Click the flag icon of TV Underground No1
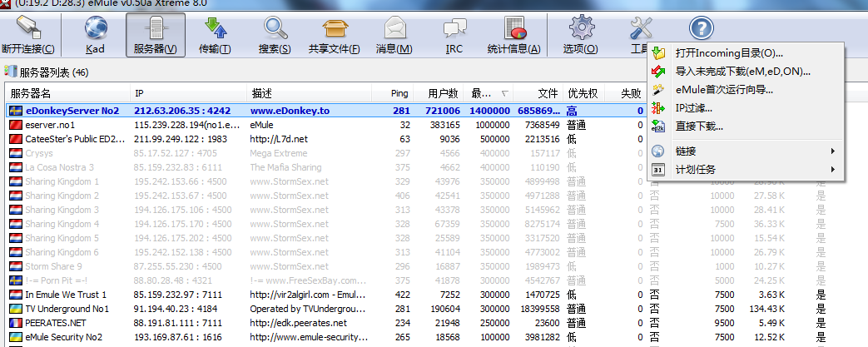Viewport: 868px width, 347px height. point(16,309)
